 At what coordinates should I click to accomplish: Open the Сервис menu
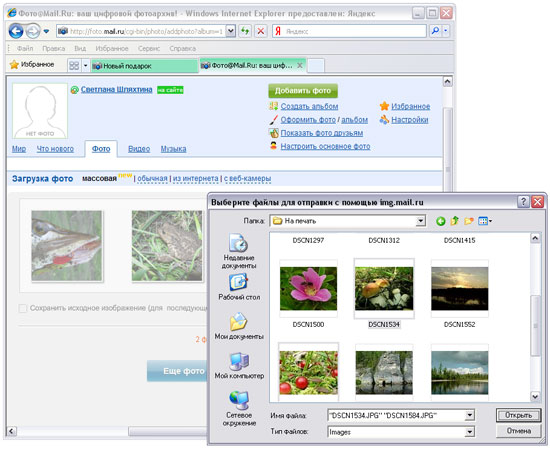[149, 48]
